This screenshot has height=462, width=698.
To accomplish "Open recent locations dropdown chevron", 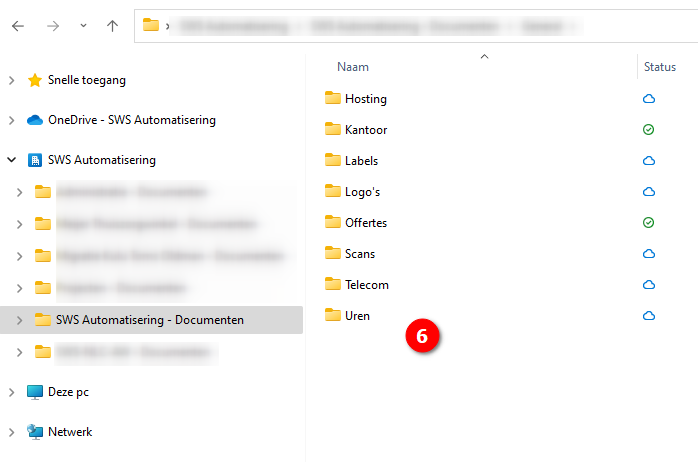I will point(82,26).
